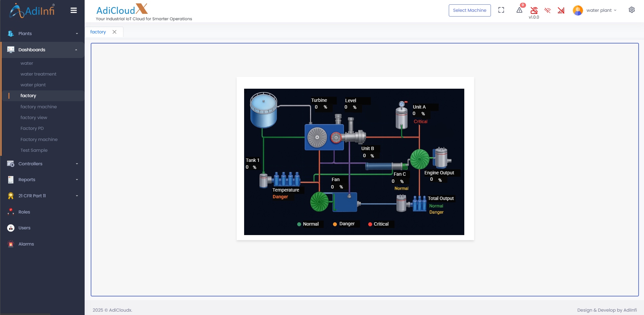The height and width of the screenshot is (315, 644).
Task: Click the red router connection status icon
Action: click(x=534, y=10)
